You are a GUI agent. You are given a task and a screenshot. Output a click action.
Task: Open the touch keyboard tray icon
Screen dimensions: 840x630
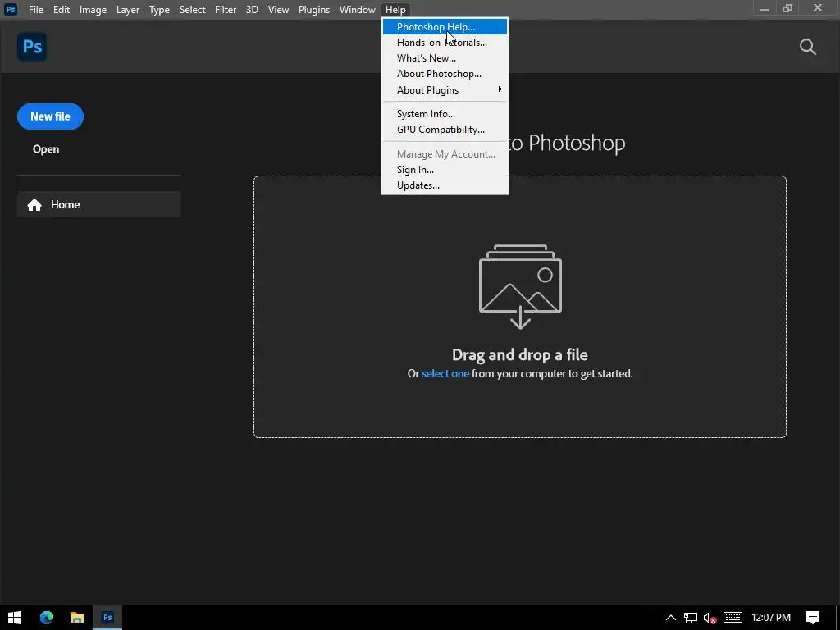pos(733,618)
